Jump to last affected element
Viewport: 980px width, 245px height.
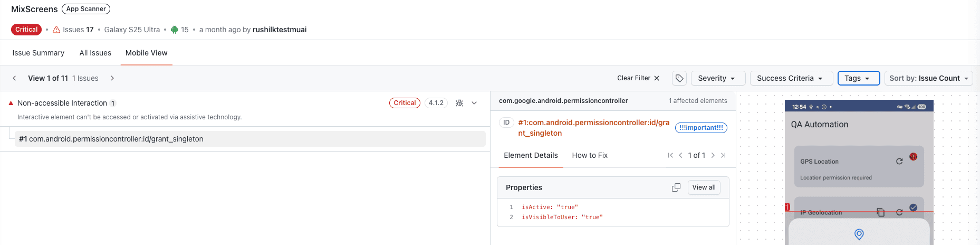(723, 155)
